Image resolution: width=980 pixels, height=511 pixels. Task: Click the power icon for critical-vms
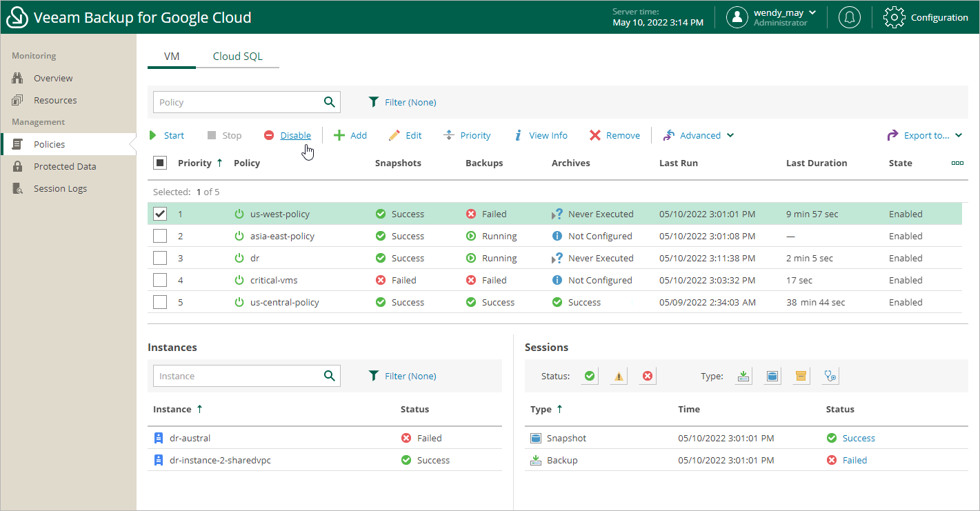click(239, 280)
